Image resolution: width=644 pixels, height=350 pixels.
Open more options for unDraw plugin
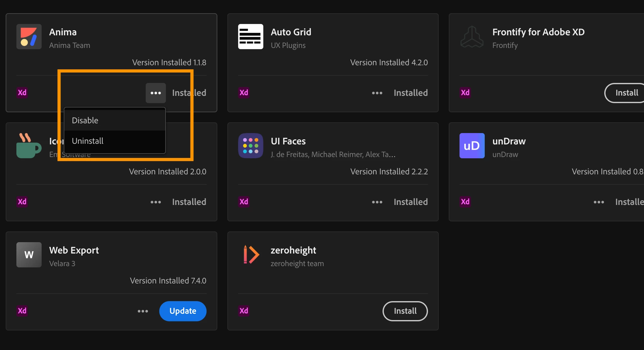coord(599,202)
